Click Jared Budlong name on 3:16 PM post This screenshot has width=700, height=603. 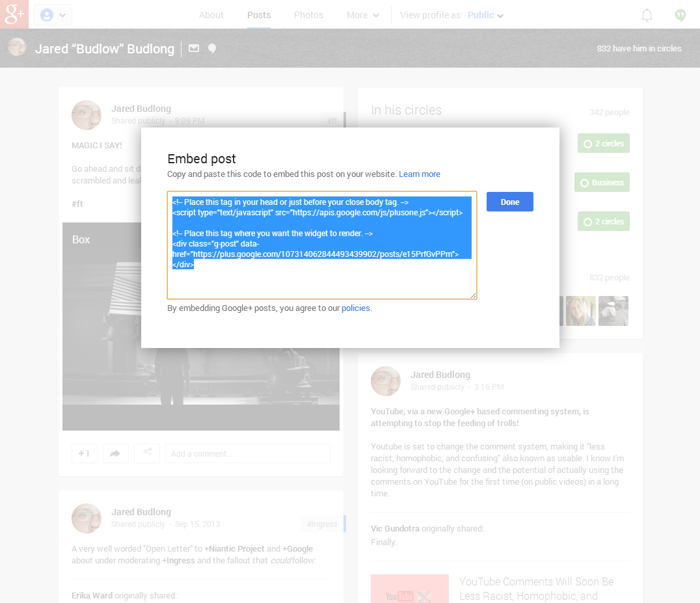[x=440, y=375]
